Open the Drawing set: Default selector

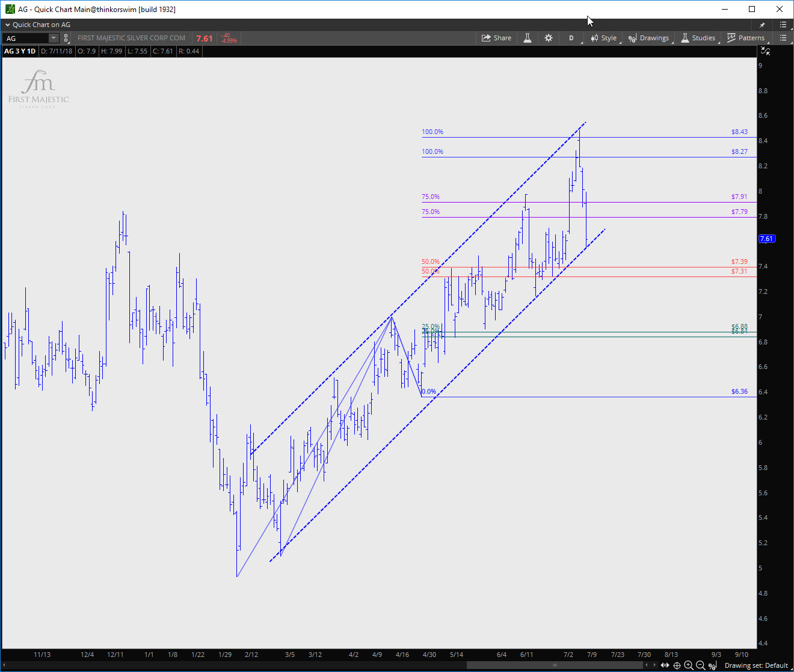click(756, 665)
